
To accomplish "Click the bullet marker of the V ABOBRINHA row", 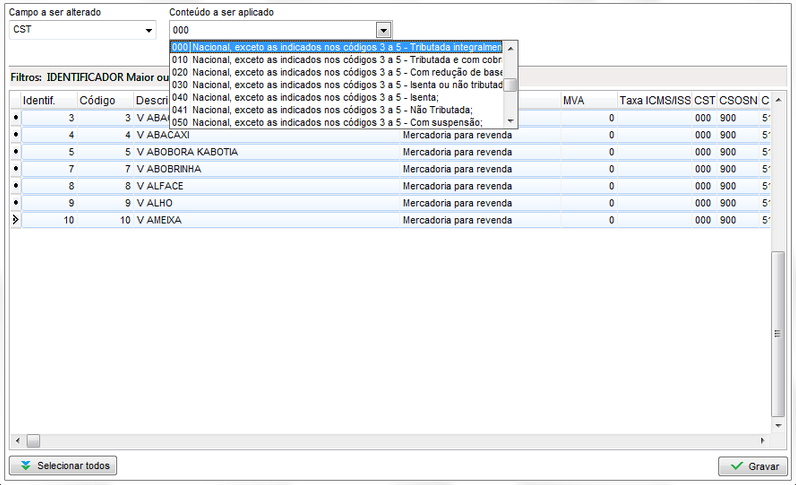I will click(15, 169).
